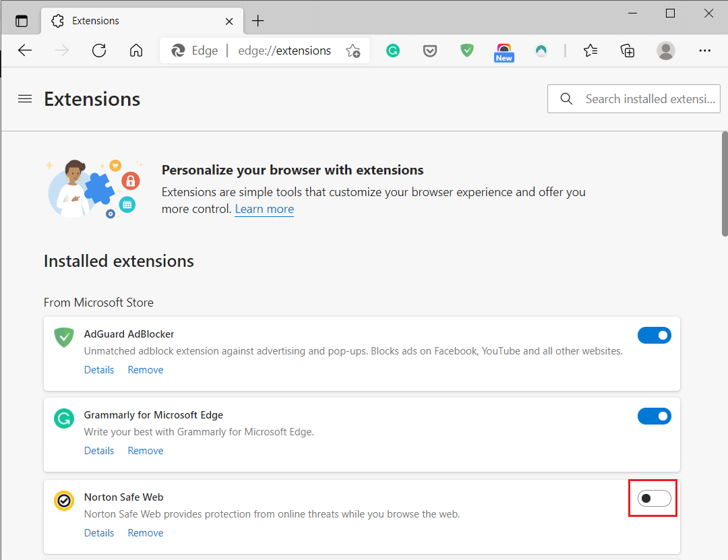Screen dimensions: 728x560
Task: Open the AdGuard AdBlocker toolbar icon
Action: point(467,51)
